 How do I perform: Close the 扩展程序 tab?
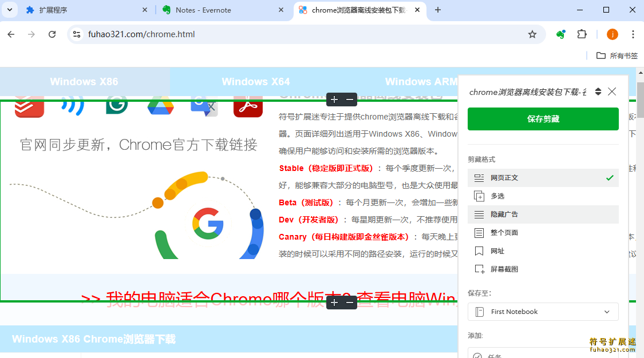pos(145,10)
